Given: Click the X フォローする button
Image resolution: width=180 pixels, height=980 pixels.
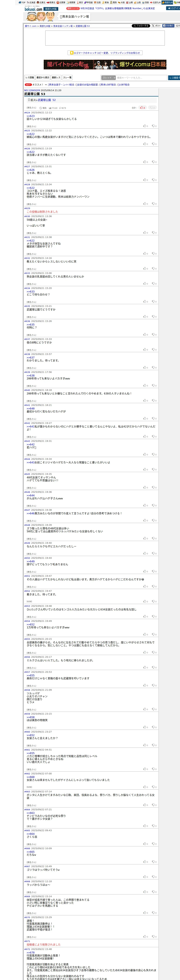Looking at the screenshot, I should click(x=141, y=26).
